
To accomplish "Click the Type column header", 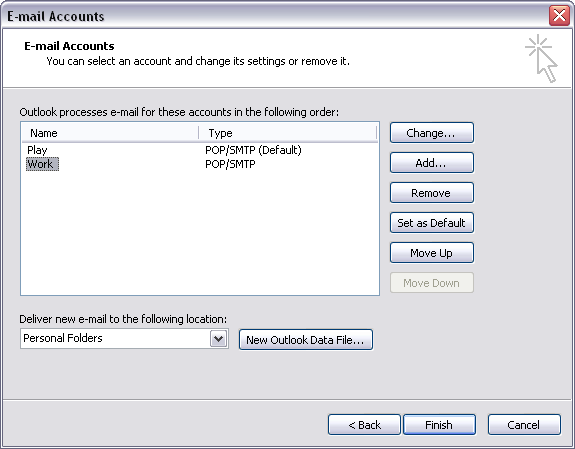I will click(x=288, y=133).
